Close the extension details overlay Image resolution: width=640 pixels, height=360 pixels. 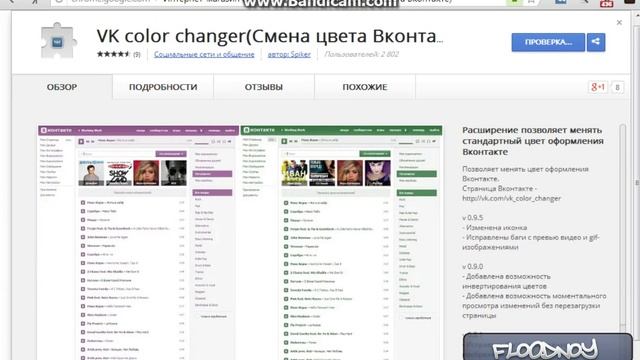(x=619, y=22)
